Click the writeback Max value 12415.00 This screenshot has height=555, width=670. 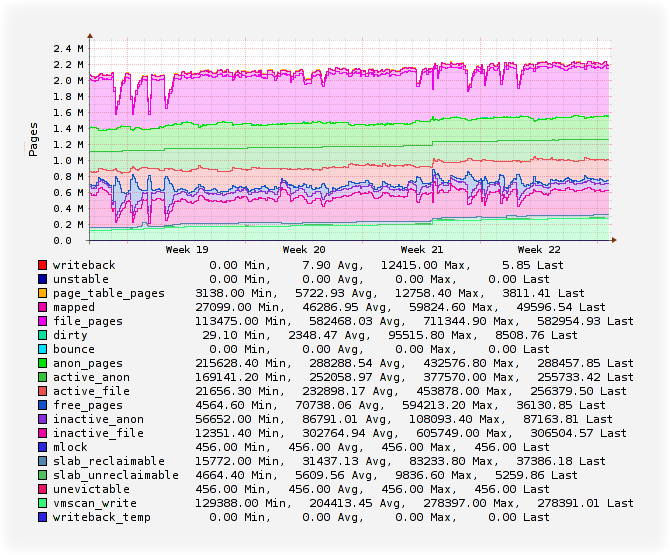point(408,265)
